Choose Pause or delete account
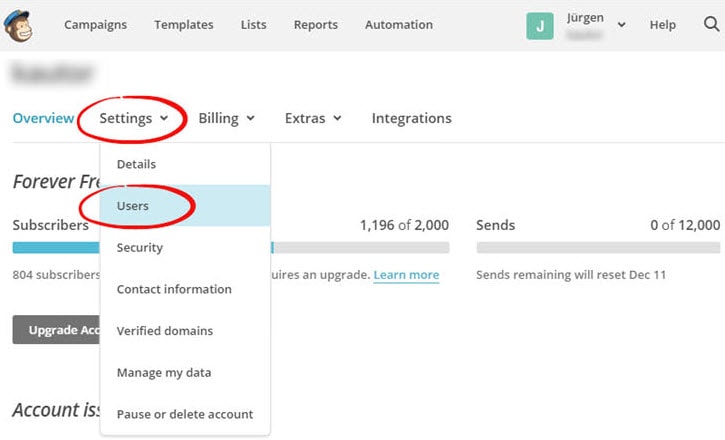Image resolution: width=725 pixels, height=440 pixels. click(x=185, y=414)
